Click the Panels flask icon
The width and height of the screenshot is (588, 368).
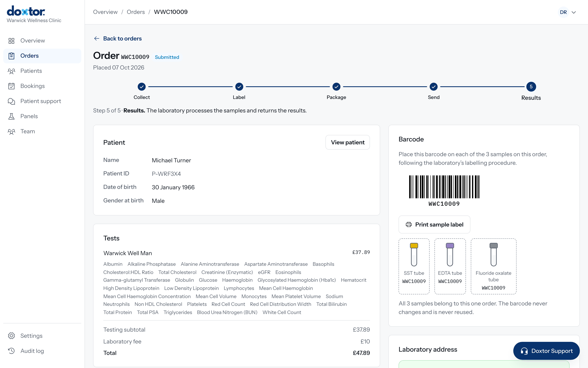point(11,116)
